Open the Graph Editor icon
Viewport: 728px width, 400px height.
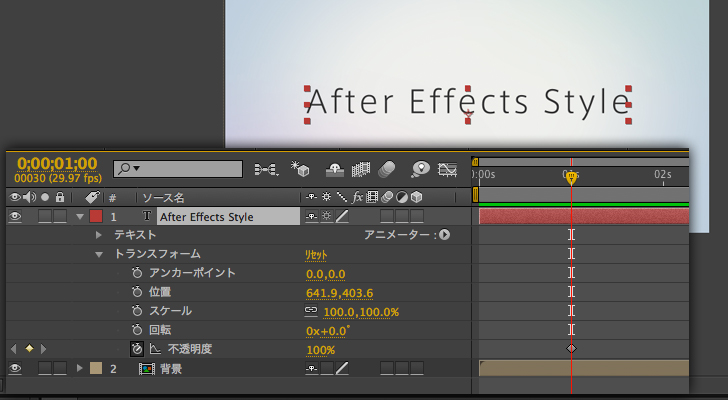point(447,169)
